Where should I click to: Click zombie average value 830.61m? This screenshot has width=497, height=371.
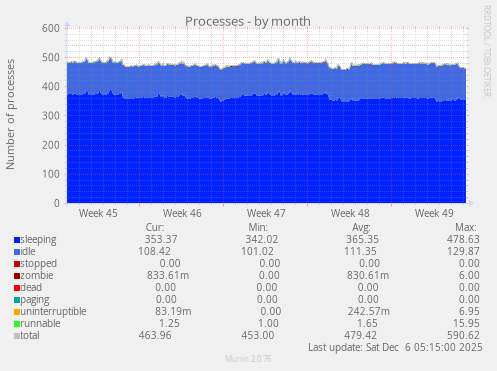point(368,275)
